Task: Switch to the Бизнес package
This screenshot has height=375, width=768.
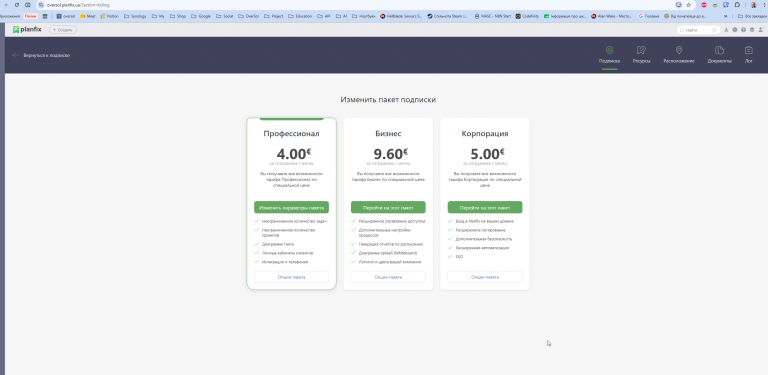Action: (388, 208)
